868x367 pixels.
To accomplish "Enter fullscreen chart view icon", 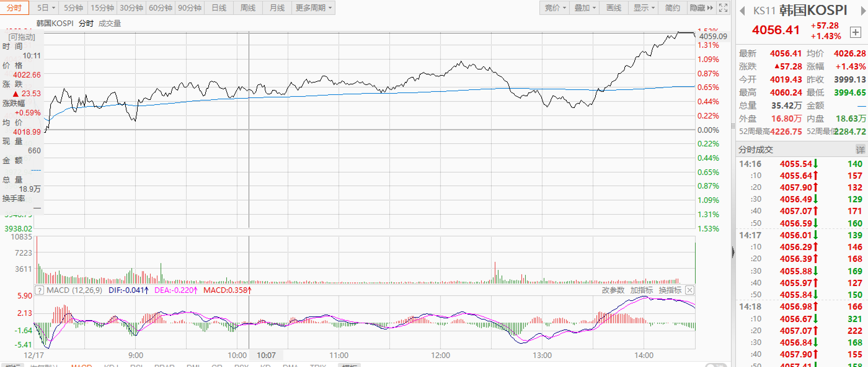I will tap(723, 8).
